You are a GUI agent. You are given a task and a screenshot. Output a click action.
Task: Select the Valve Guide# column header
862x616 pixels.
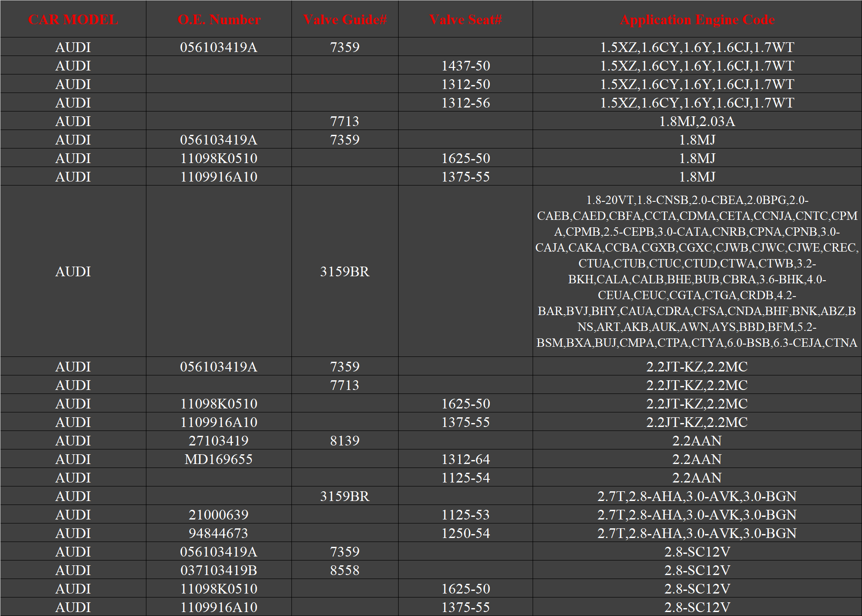(x=345, y=20)
